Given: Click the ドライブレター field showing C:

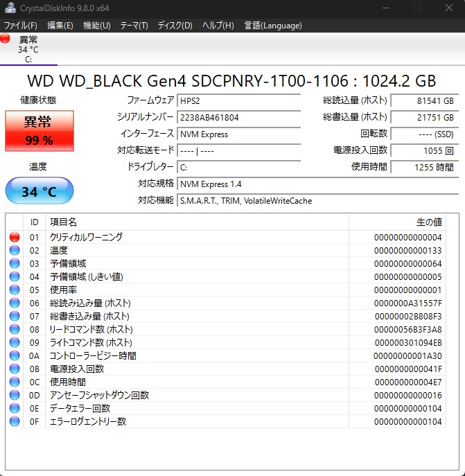Looking at the screenshot, I should (238, 167).
